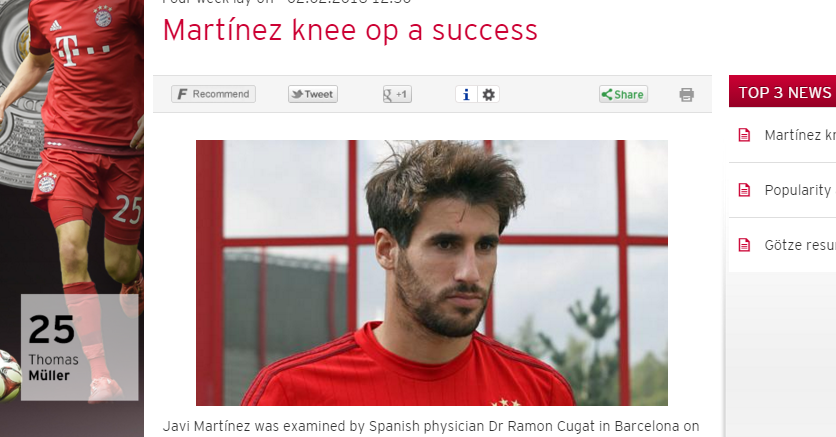Click the Popularity news document icon

click(744, 190)
